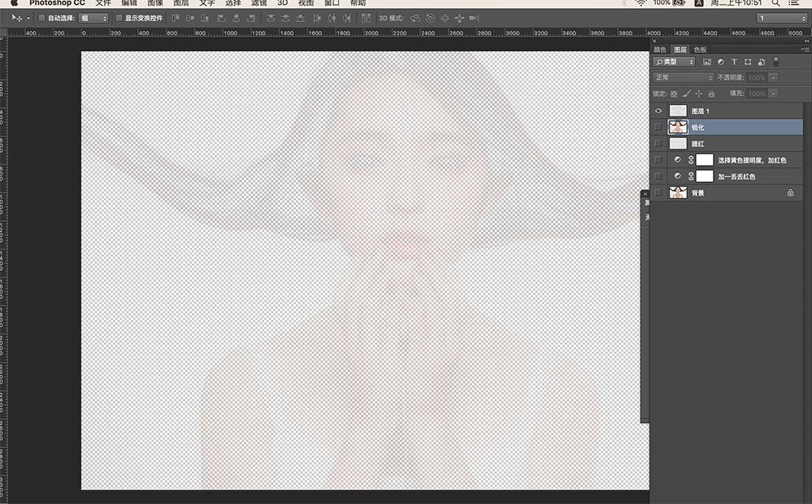812x504 pixels.
Task: Open the Photoshop CC app menu
Action: tap(57, 3)
